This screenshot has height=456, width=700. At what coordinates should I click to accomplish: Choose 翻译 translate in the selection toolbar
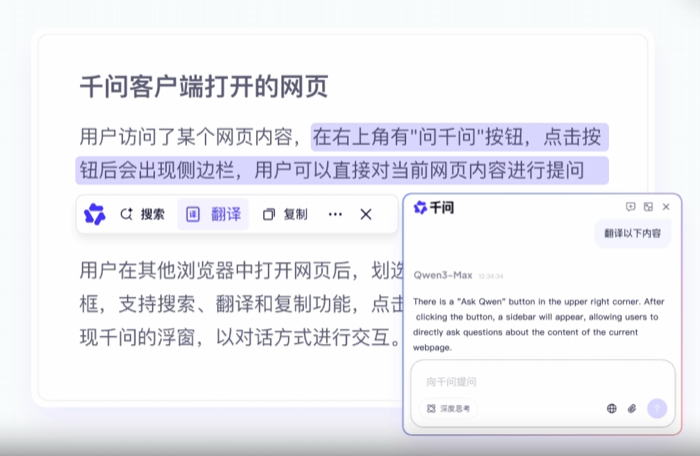(x=214, y=214)
